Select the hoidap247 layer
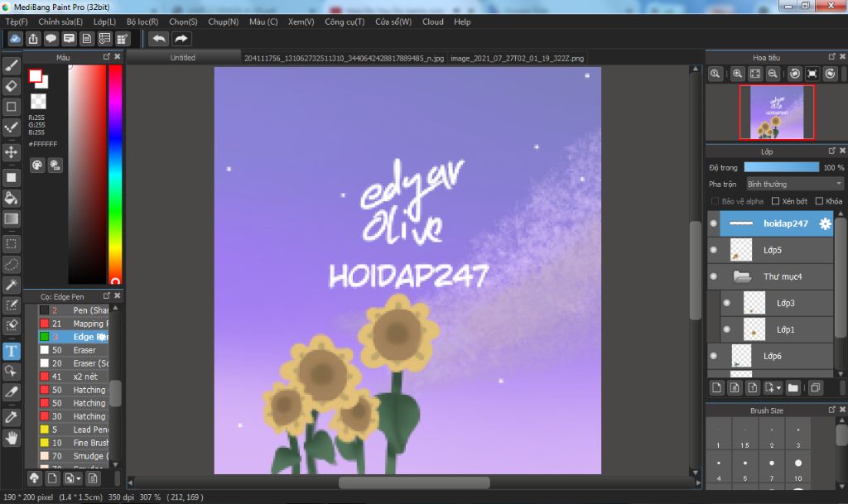The width and height of the screenshot is (848, 504). click(776, 223)
